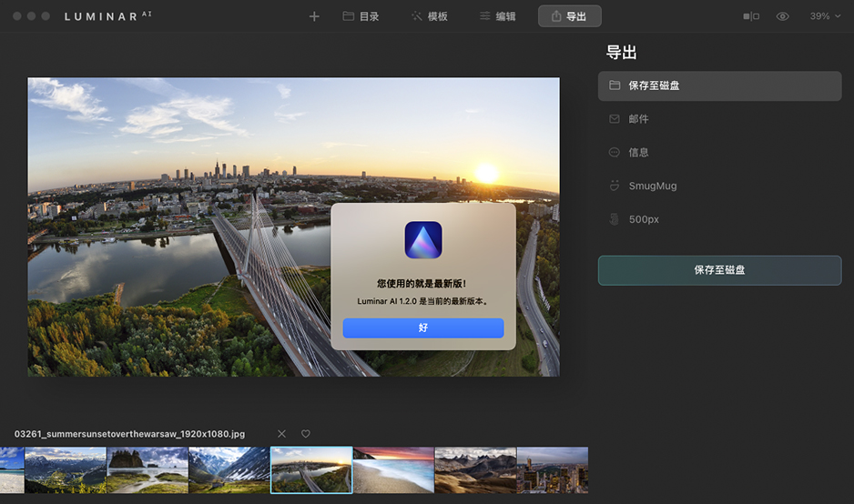854x504 pixels.
Task: Select the highlighted Warsaw bridge thumbnail
Action: point(311,470)
